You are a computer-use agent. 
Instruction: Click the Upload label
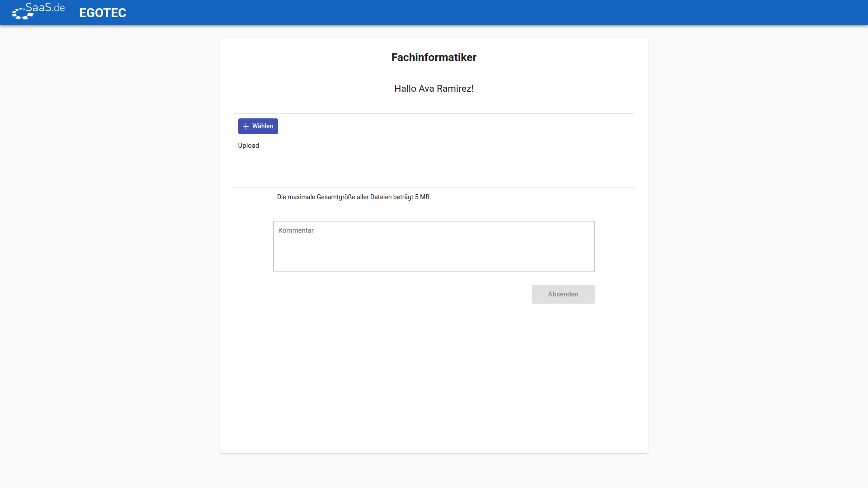coord(249,145)
